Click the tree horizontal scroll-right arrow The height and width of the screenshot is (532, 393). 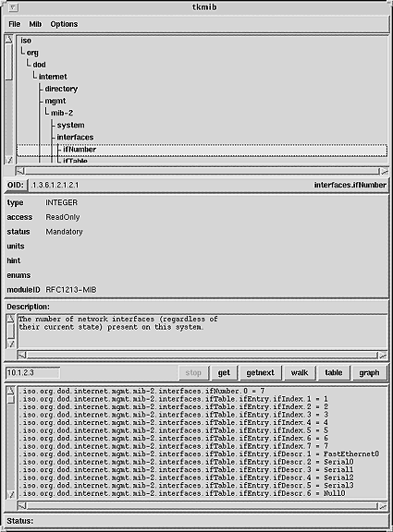point(384,171)
